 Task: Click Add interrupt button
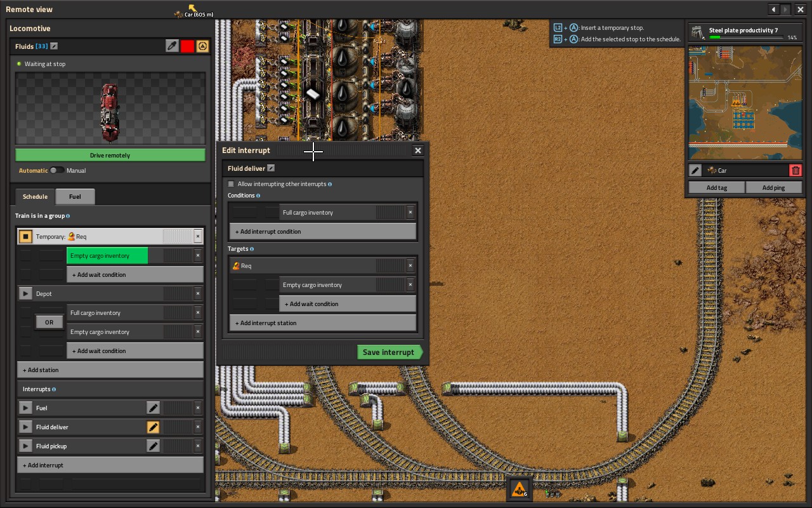(x=110, y=465)
